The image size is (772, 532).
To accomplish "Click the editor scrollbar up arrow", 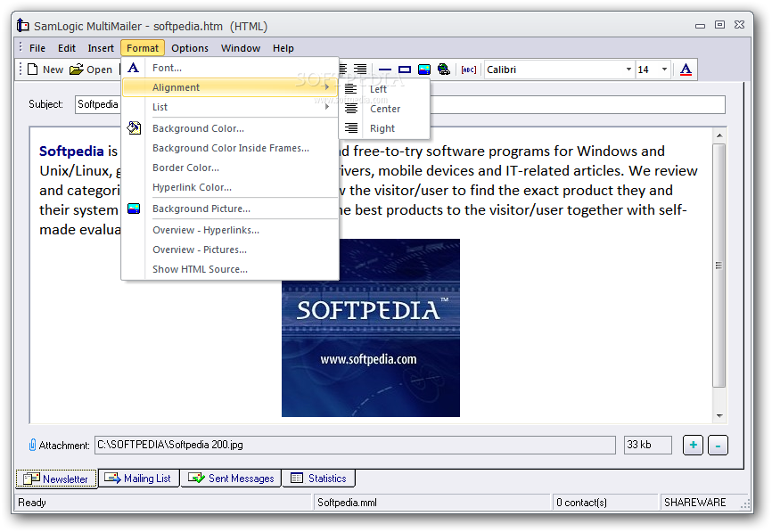I will click(719, 135).
